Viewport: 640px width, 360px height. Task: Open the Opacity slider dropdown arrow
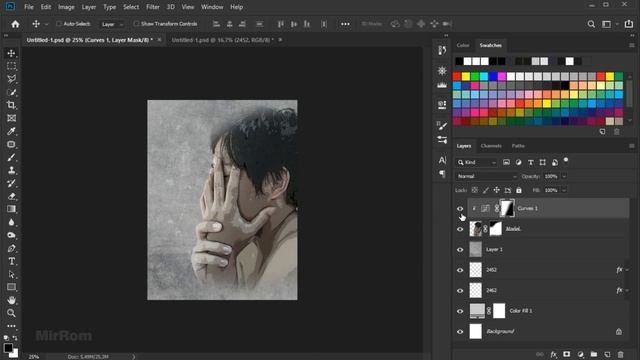[x=564, y=176]
